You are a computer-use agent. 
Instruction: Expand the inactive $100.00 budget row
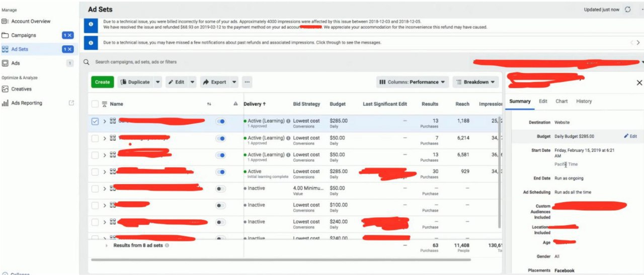105,205
